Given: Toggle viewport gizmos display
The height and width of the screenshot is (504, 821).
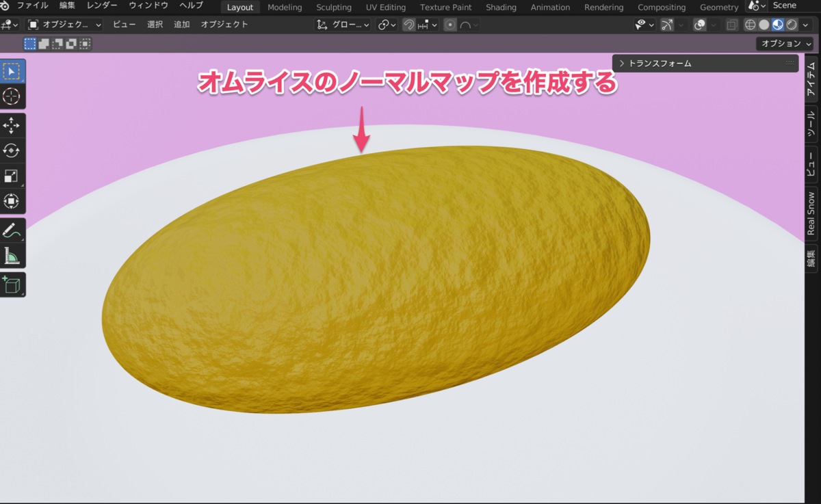Looking at the screenshot, I should point(667,25).
